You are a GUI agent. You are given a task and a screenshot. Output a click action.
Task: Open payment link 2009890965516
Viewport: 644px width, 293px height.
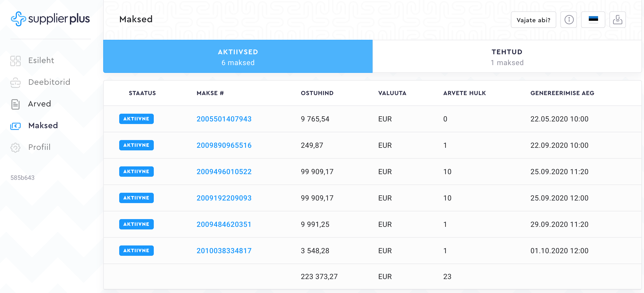pos(224,145)
